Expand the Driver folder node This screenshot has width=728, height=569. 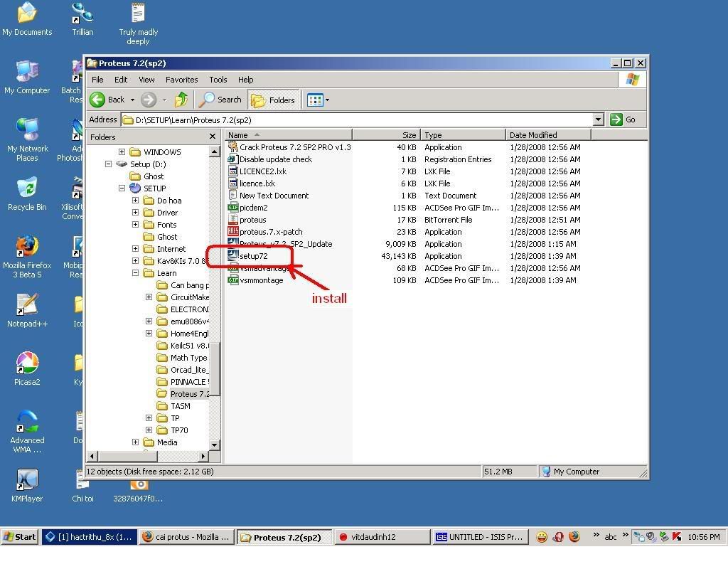[135, 212]
